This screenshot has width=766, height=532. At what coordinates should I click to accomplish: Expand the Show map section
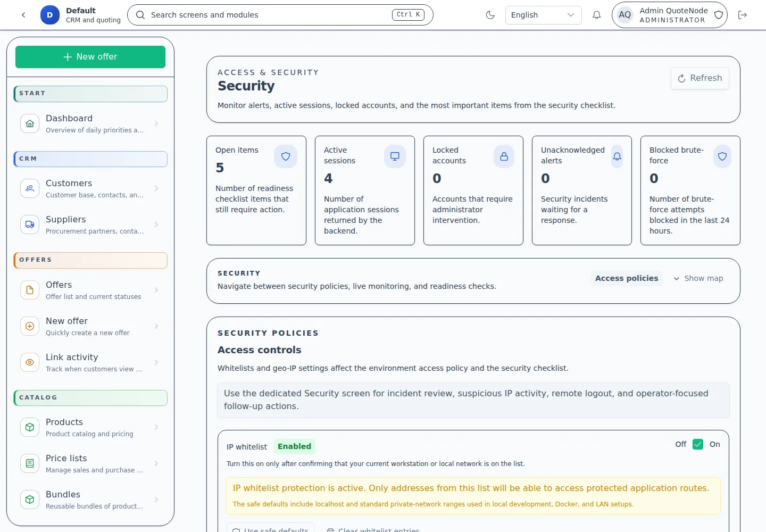pos(698,278)
